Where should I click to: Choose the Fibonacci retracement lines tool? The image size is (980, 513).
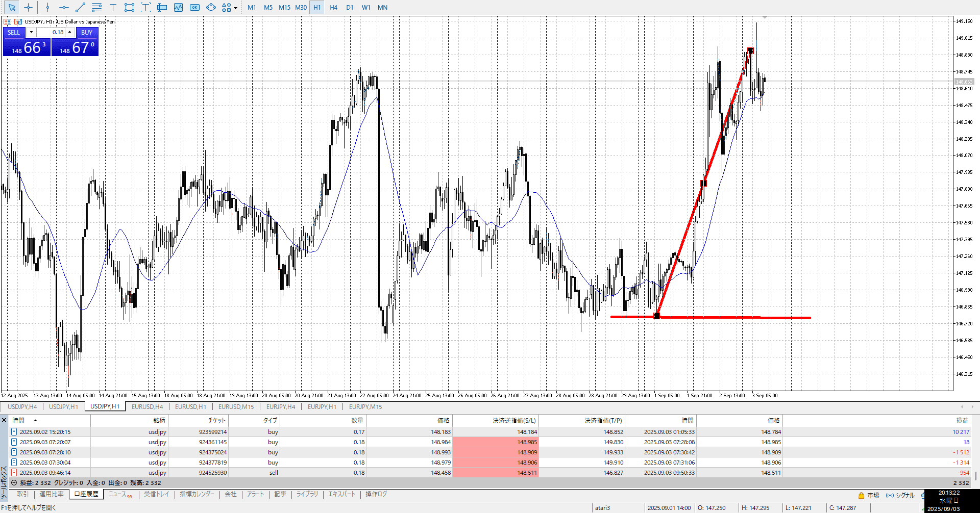tap(96, 7)
